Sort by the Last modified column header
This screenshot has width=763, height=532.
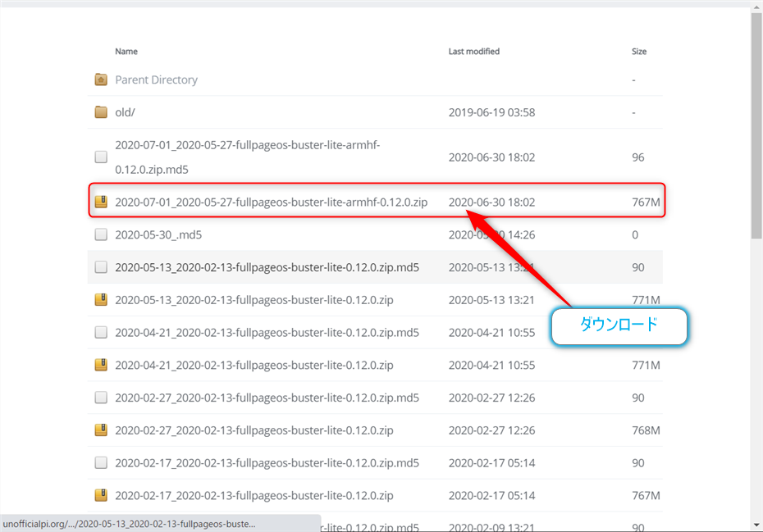(x=474, y=52)
